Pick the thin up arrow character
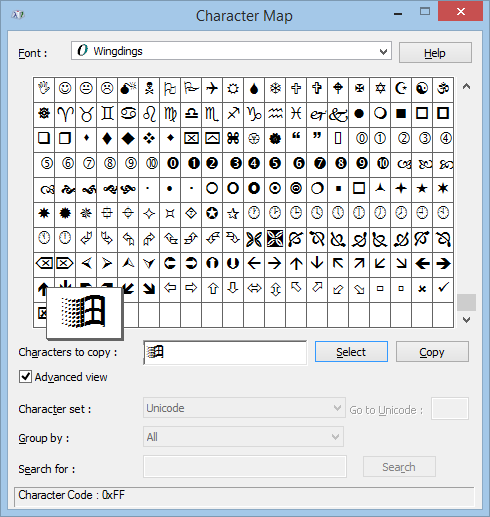This screenshot has height=517, width=490. tap(296, 263)
